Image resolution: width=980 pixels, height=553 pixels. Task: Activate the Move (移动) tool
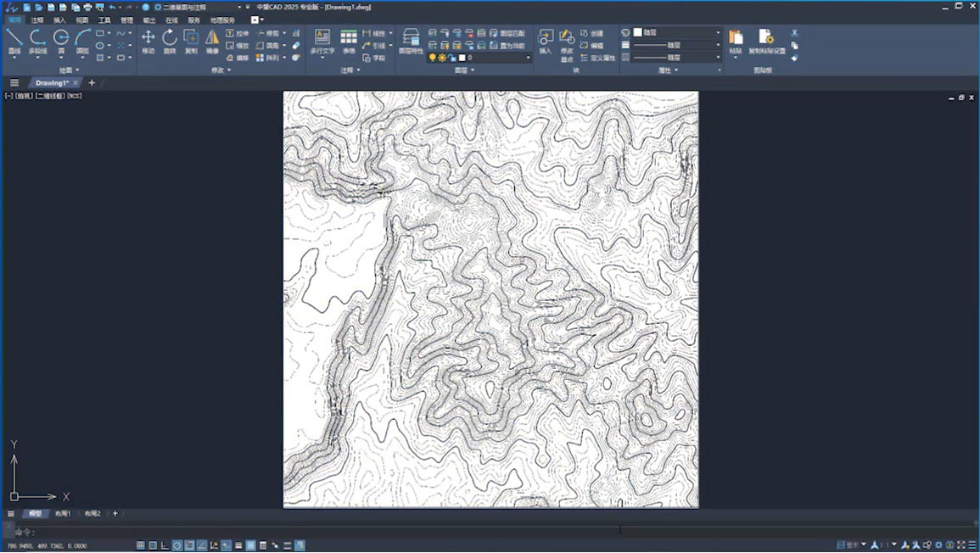[x=148, y=42]
